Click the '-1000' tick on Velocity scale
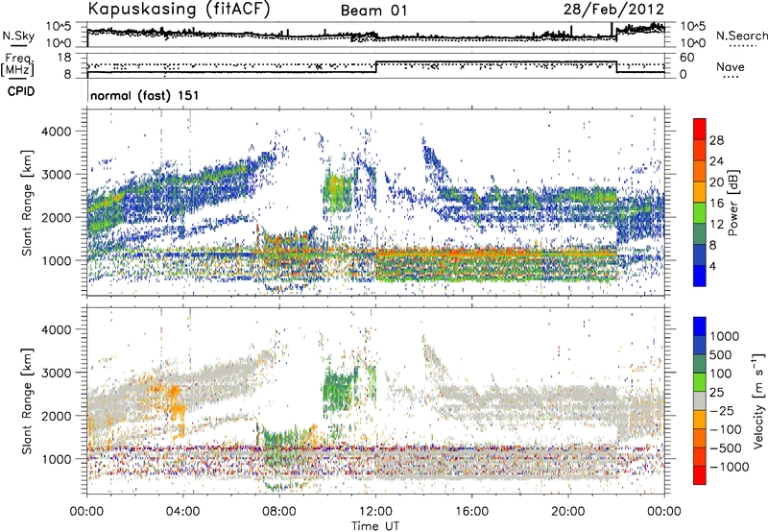The image size is (768, 532). pyautogui.click(x=730, y=467)
